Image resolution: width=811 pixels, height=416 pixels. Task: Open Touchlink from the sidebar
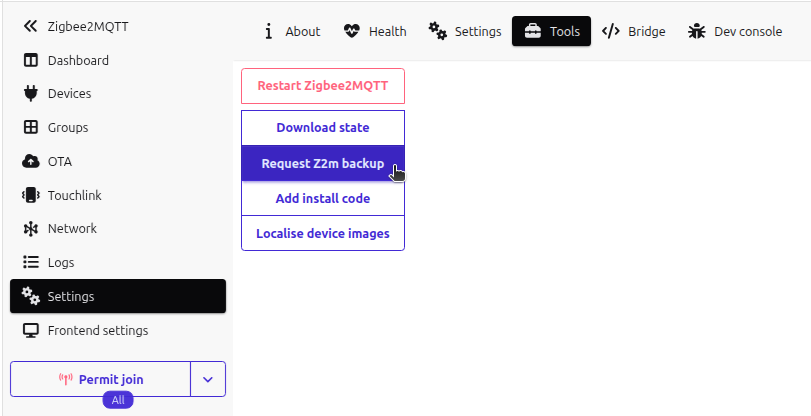[x=118, y=195]
